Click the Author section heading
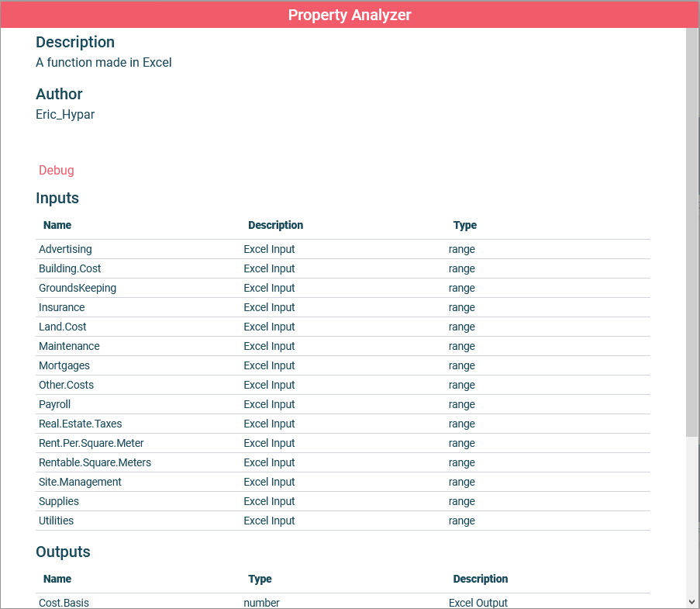 click(x=59, y=95)
